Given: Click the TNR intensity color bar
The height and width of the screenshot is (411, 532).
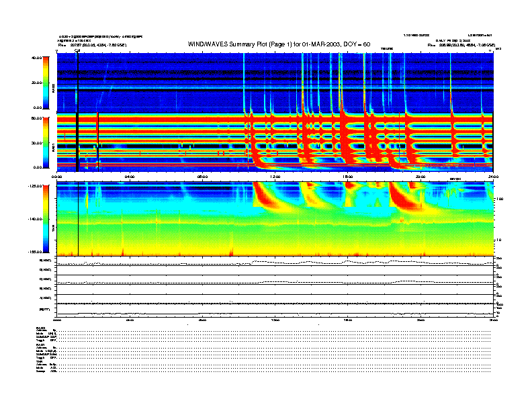Looking at the screenshot, I should [x=46, y=219].
